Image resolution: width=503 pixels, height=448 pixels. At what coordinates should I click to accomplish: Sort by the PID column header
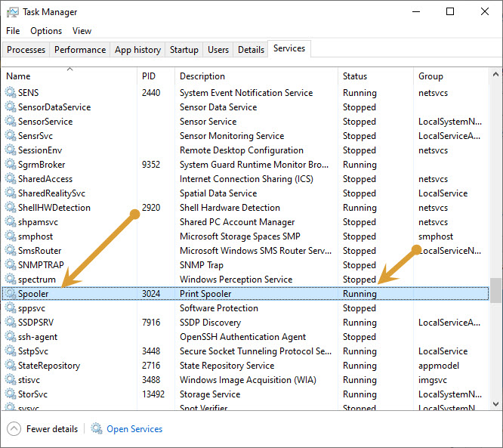pos(156,76)
